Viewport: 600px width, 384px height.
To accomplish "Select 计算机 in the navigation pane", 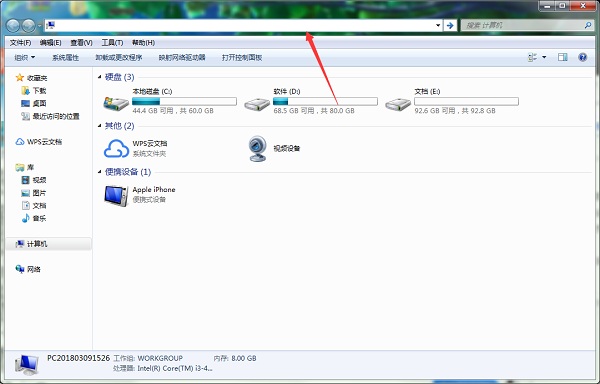I will point(37,244).
